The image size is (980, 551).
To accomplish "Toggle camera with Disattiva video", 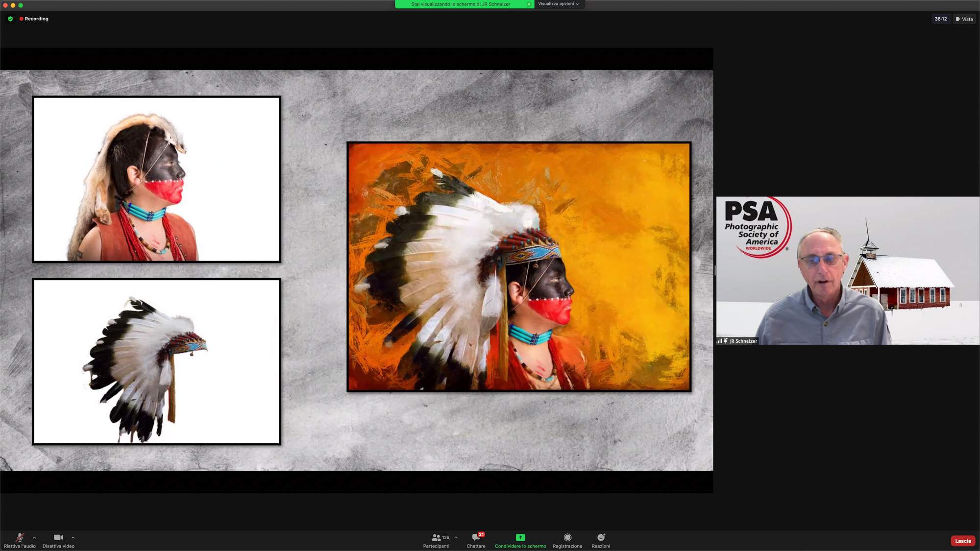I will click(x=58, y=538).
